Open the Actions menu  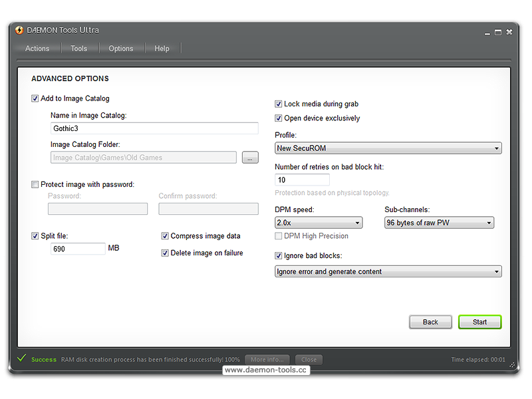37,49
